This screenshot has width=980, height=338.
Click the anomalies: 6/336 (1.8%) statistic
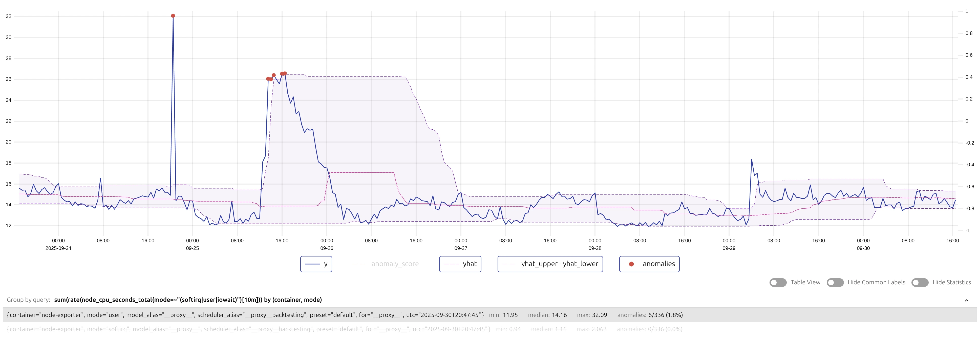pos(650,315)
